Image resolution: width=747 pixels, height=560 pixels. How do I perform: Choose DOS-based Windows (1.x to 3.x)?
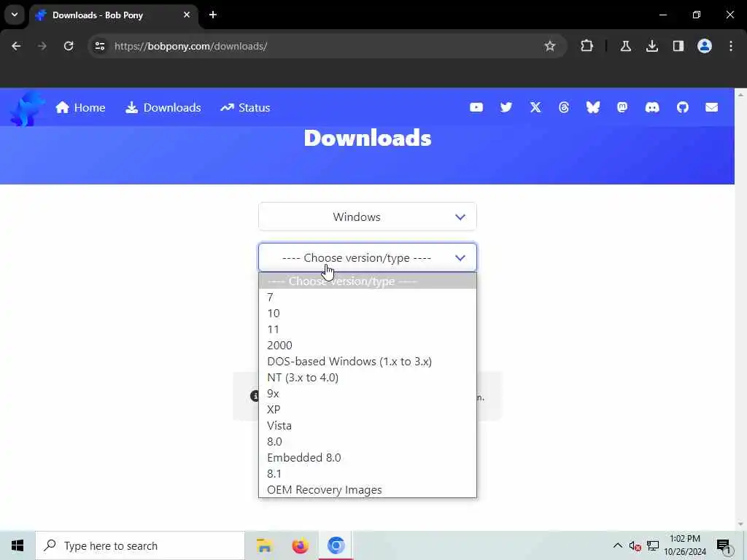368,362
